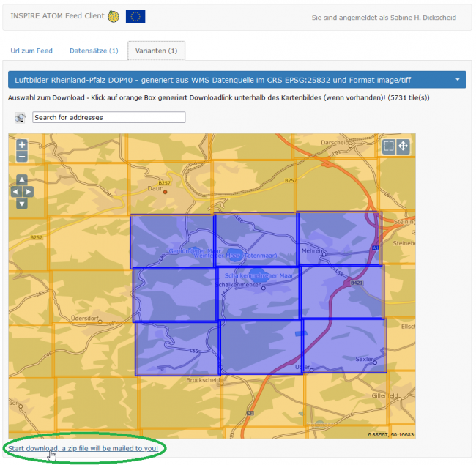The image size is (476, 465).
Task: Click the Start download zip file link
Action: pos(83,448)
